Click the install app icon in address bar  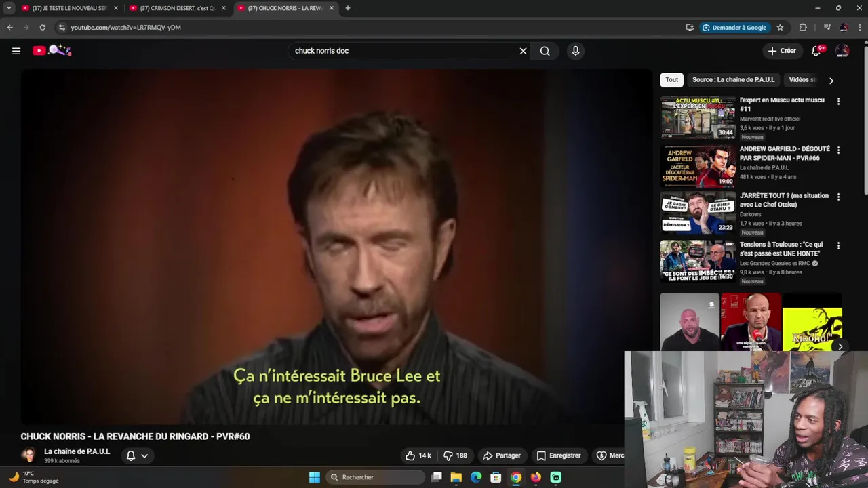coord(690,28)
